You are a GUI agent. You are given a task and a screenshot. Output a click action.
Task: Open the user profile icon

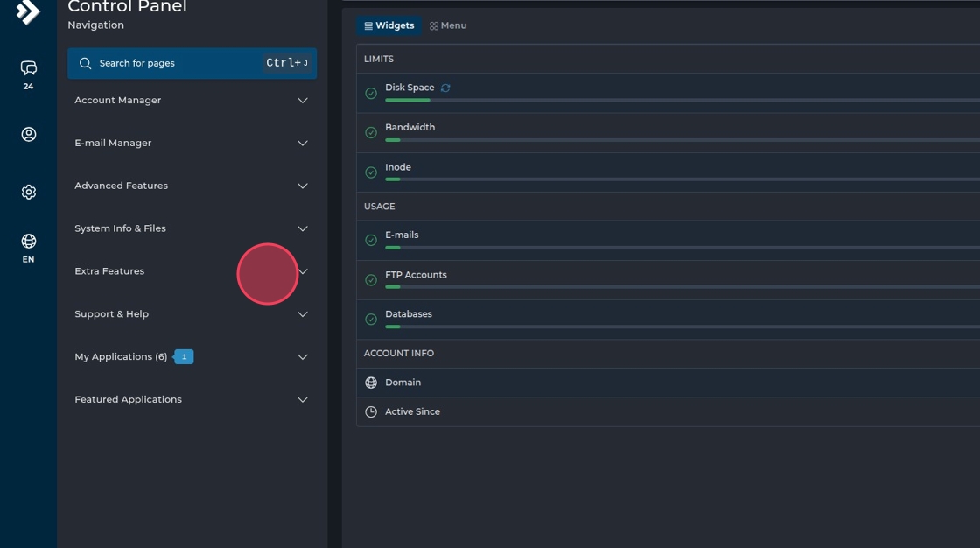(x=29, y=134)
